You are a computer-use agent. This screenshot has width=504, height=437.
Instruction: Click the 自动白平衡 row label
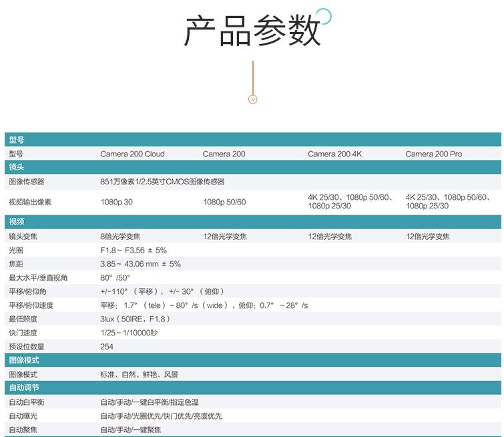click(27, 402)
